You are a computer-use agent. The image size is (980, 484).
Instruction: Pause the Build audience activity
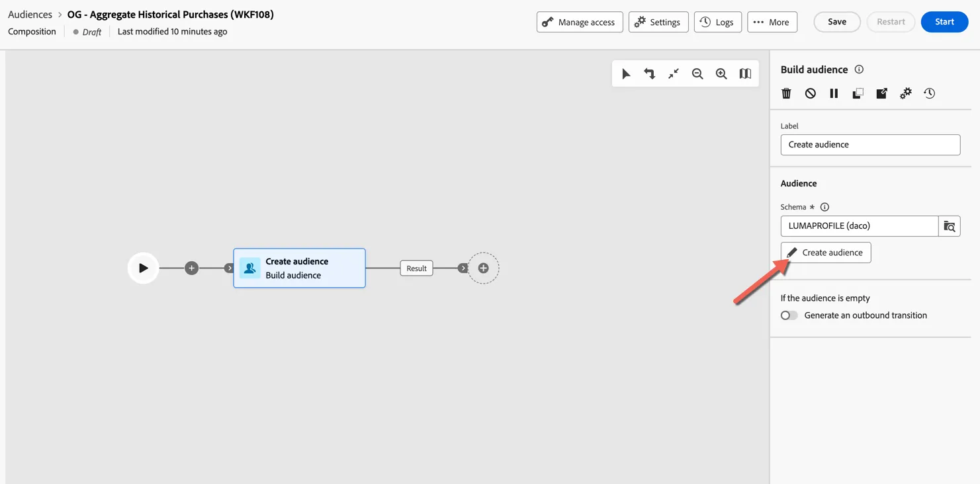834,93
